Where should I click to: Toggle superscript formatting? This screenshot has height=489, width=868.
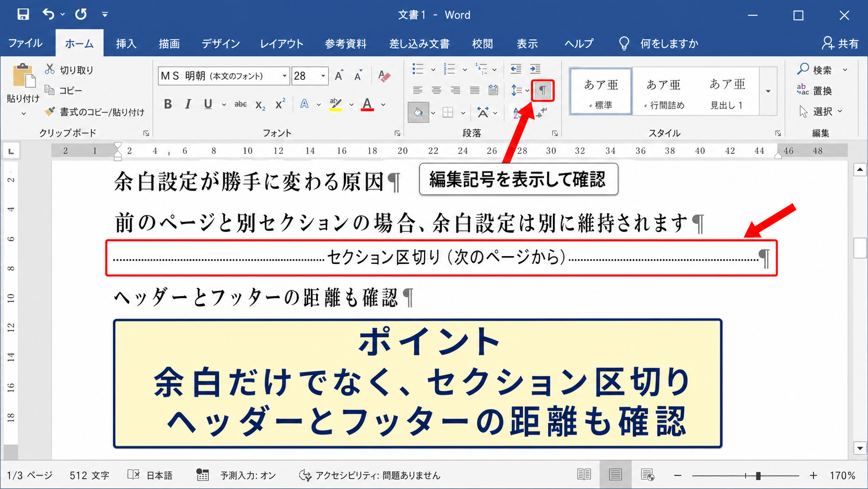pos(280,104)
